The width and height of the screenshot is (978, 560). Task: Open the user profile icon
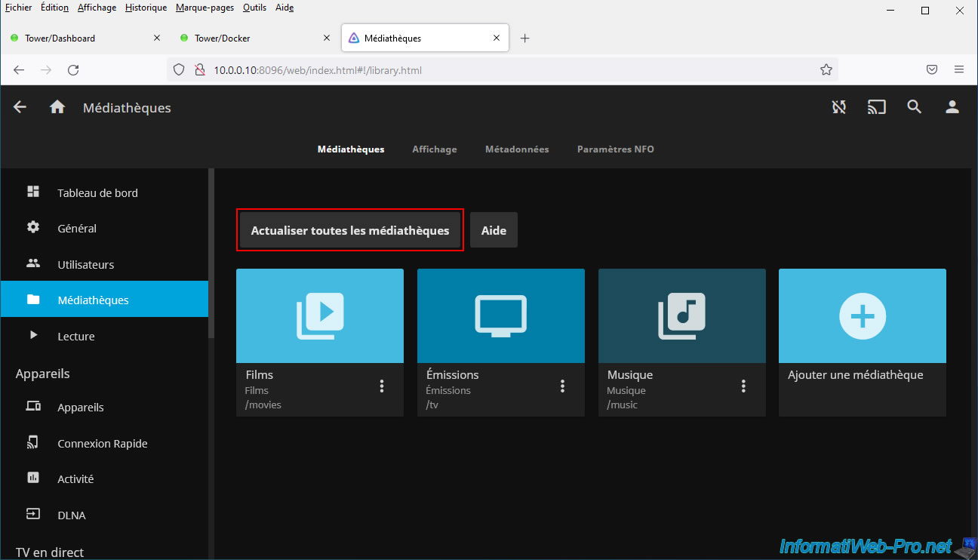pyautogui.click(x=952, y=107)
